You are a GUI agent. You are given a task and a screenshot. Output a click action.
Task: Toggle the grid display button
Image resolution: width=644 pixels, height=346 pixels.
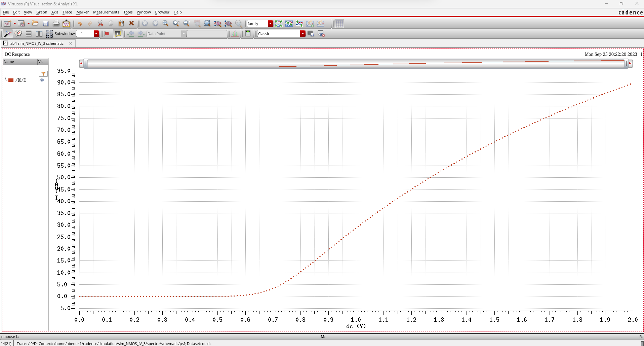339,24
